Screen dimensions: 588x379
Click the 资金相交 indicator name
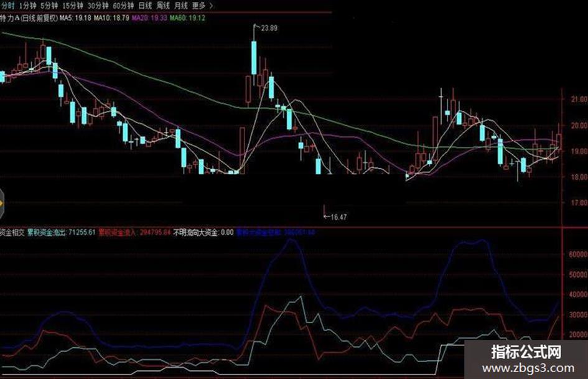pyautogui.click(x=12, y=232)
